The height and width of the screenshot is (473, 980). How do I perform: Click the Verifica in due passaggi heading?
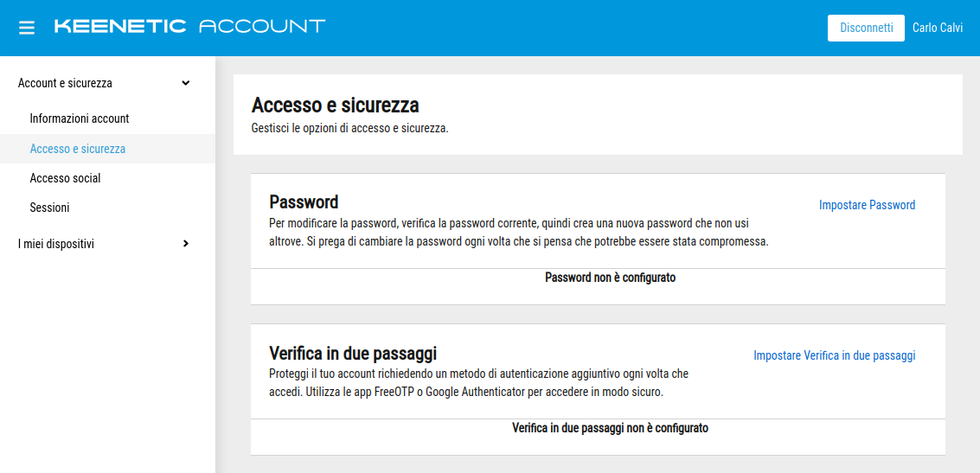coord(353,353)
